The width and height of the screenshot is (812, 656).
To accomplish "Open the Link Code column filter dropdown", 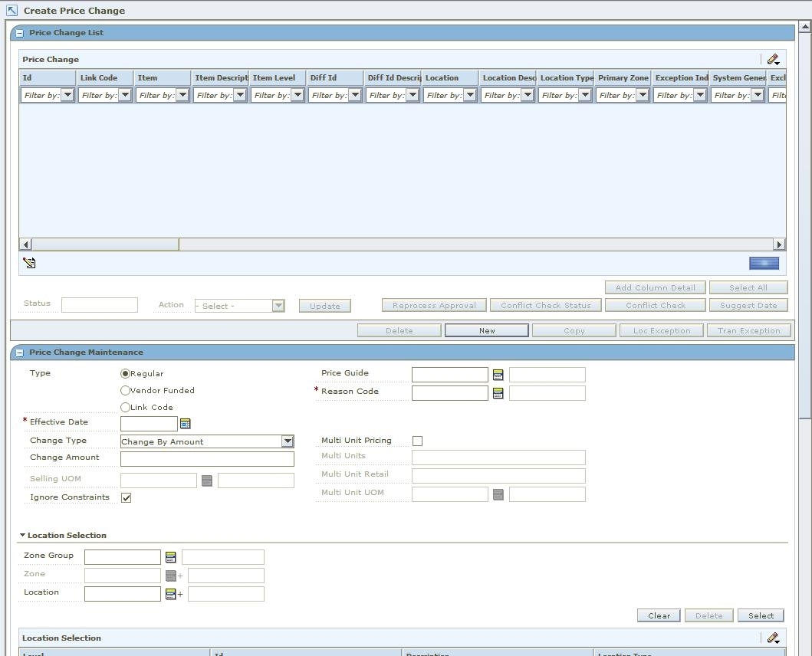I will [x=125, y=95].
